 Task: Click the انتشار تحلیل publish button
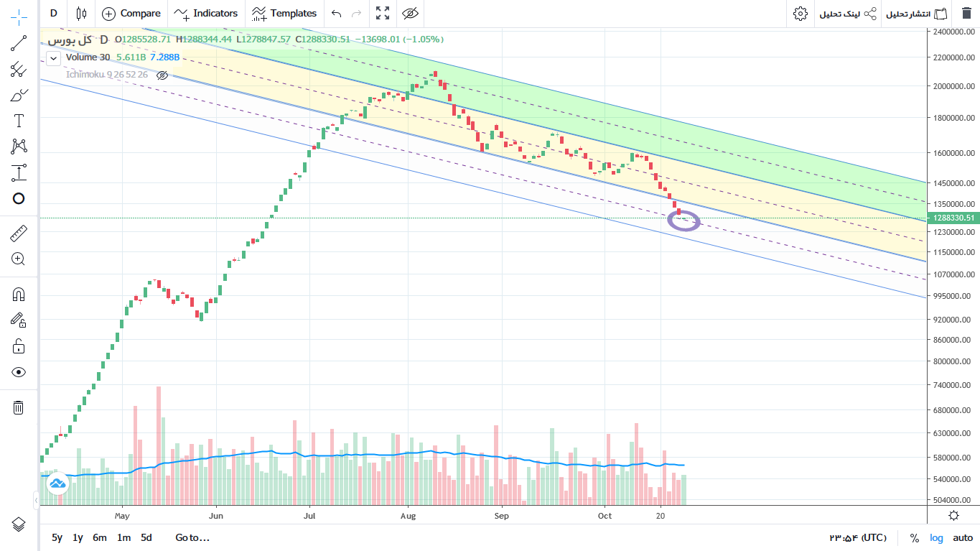point(918,14)
